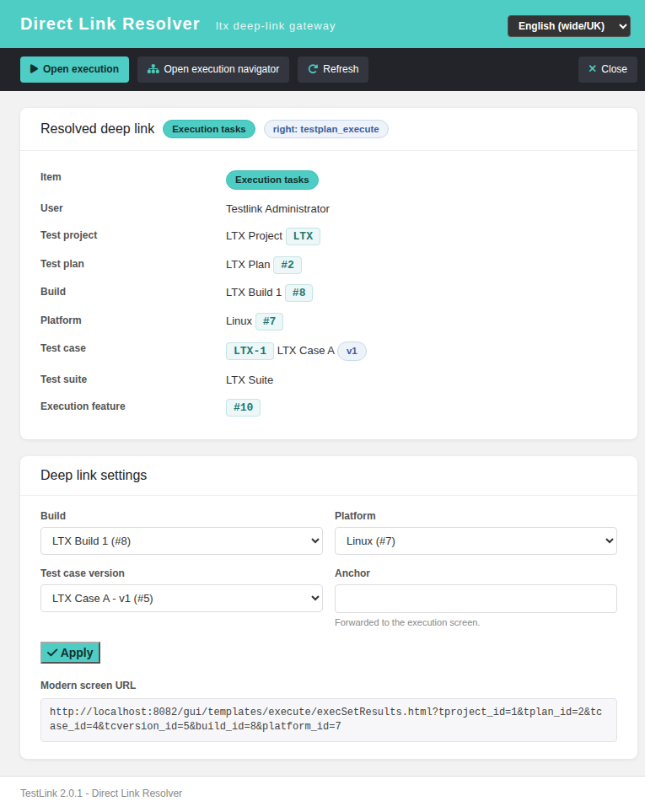645x812 pixels.
Task: Click the Execution feature row label
Action: [83, 406]
